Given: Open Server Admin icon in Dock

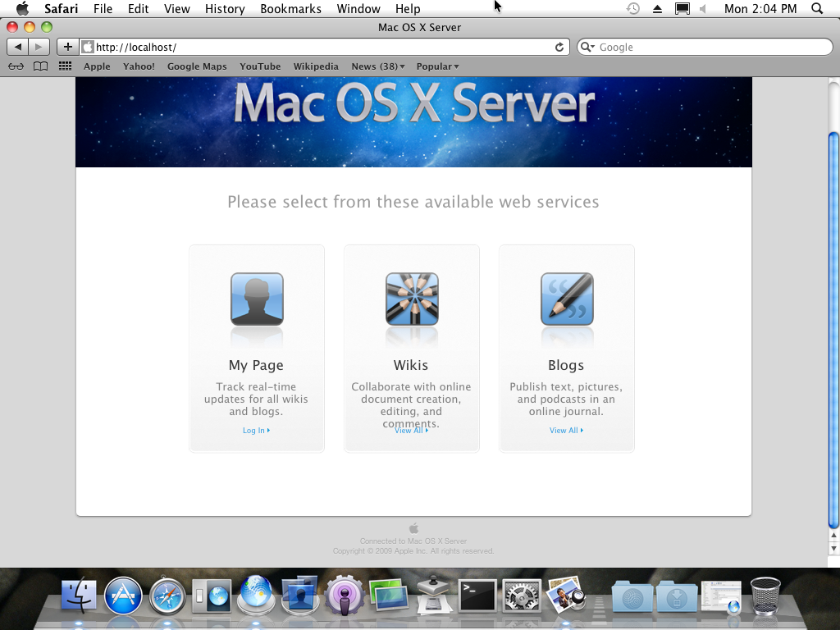Looking at the screenshot, I should (x=212, y=596).
